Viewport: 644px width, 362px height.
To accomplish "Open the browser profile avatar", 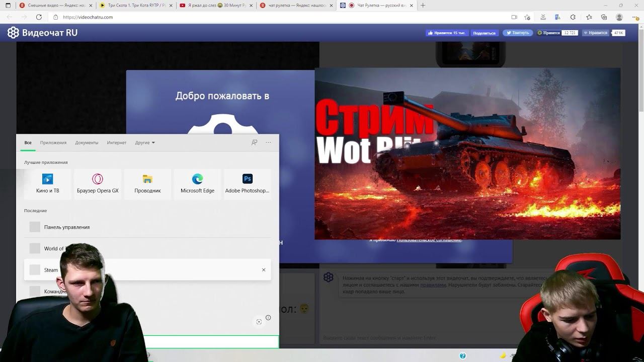I will pos(619,17).
